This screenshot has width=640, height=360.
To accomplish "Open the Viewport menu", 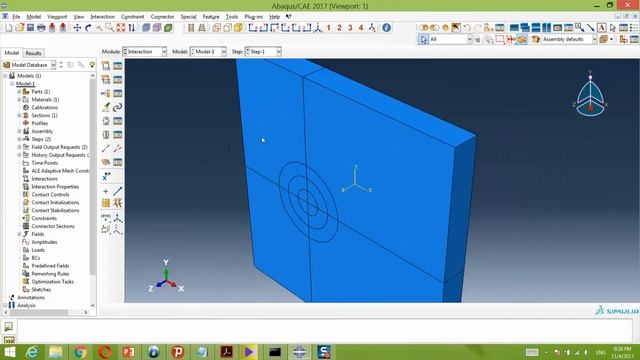I will click(x=57, y=17).
